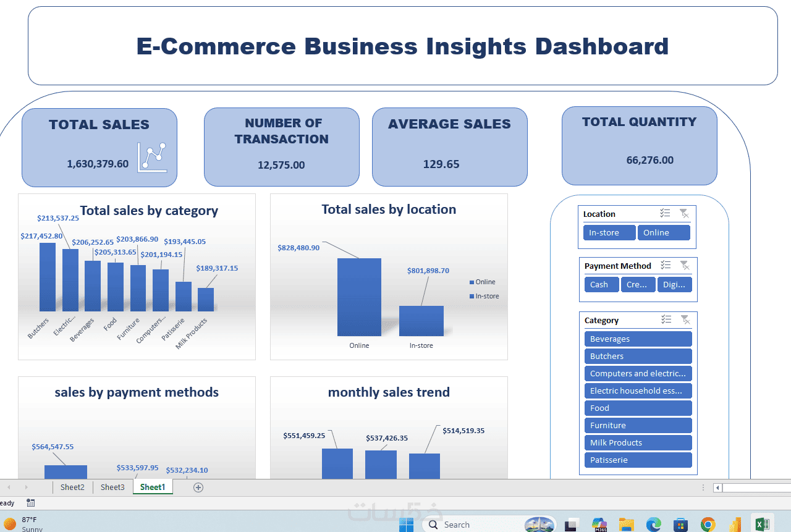Toggle the Cash payment slicer button
Screen dimensions: 791x532
click(x=601, y=285)
